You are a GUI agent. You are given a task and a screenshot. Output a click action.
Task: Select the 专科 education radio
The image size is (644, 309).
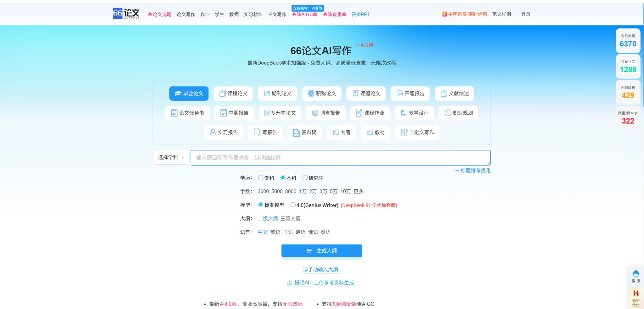pos(261,178)
